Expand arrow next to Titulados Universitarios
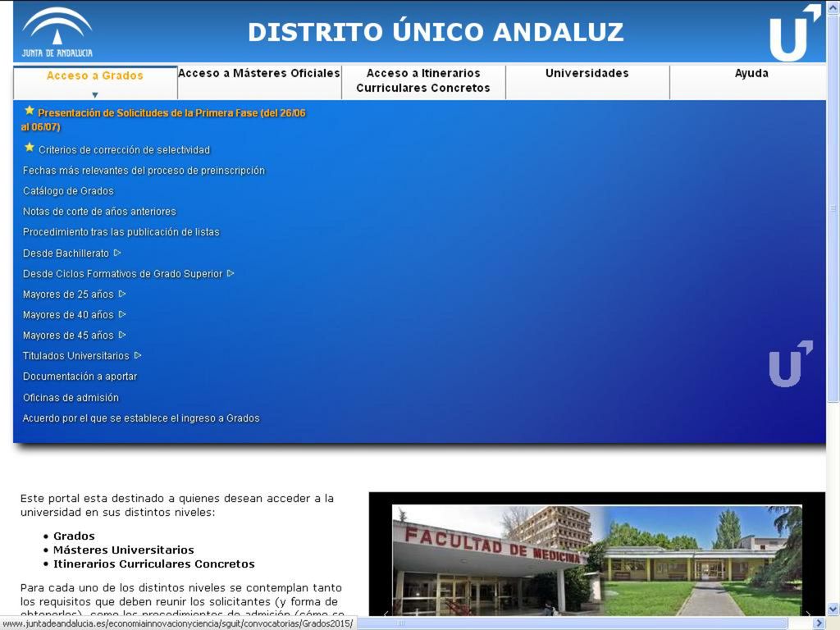Viewport: 840px width, 630px height. click(138, 355)
